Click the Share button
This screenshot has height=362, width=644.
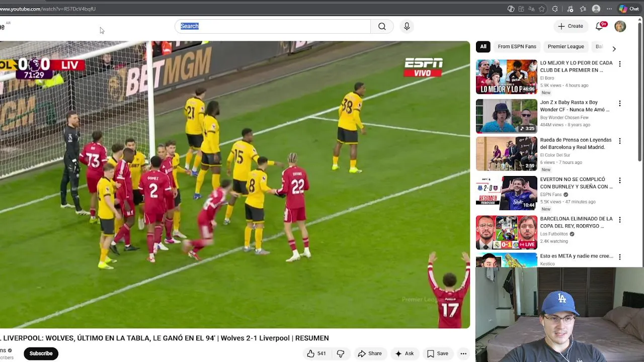coord(370,353)
